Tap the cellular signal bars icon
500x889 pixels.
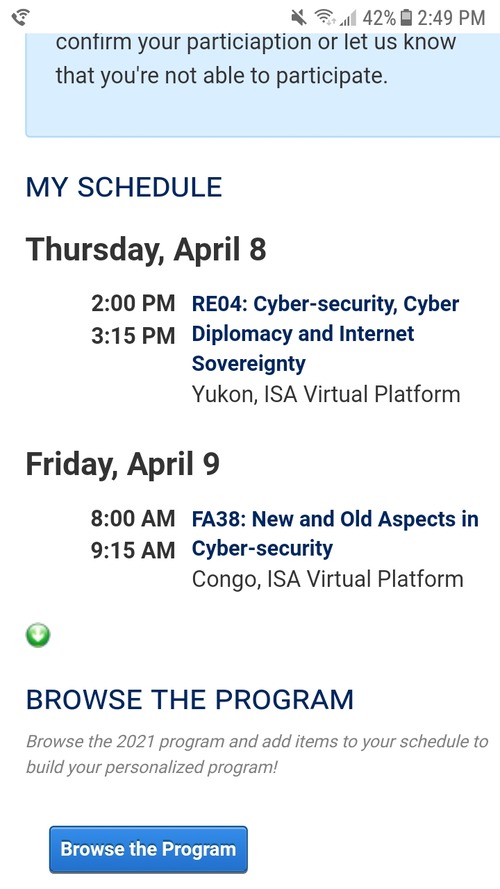coord(348,19)
